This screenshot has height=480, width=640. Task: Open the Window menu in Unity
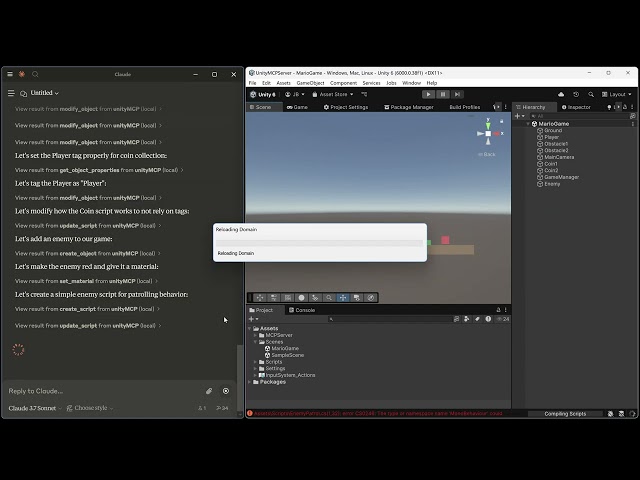(411, 83)
